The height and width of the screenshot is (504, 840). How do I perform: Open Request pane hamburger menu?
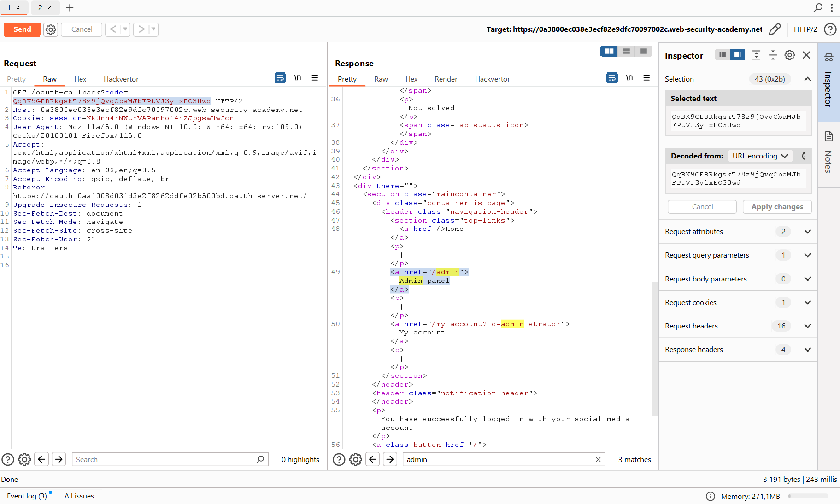coord(315,78)
